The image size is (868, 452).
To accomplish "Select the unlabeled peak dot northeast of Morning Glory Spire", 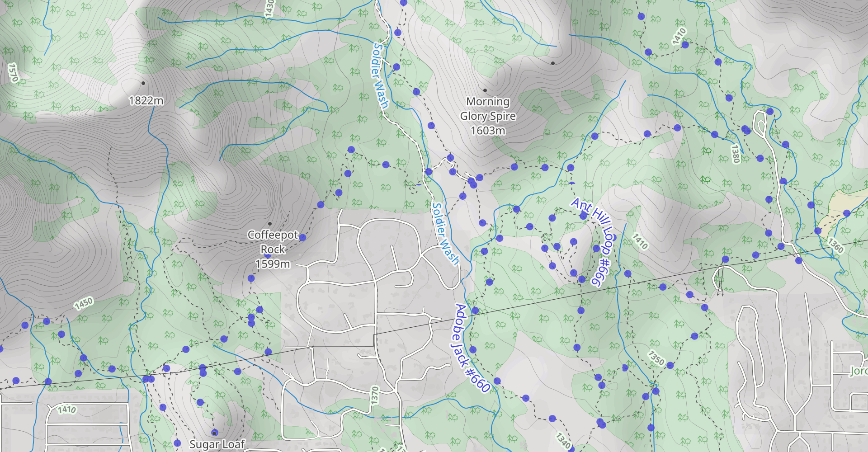I will pos(553,63).
